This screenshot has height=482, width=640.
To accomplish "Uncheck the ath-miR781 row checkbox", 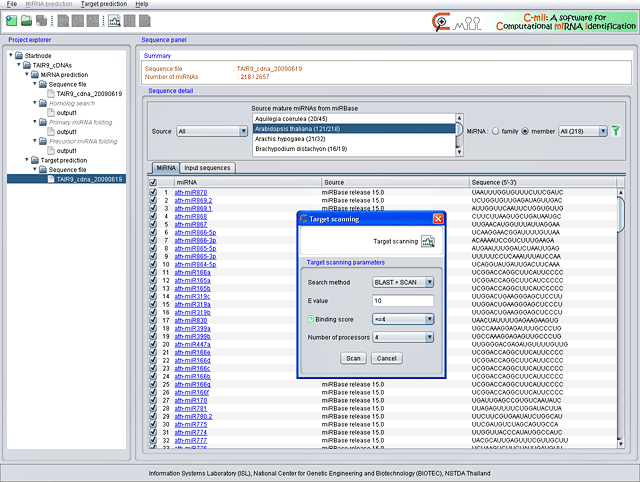I will click(x=153, y=408).
